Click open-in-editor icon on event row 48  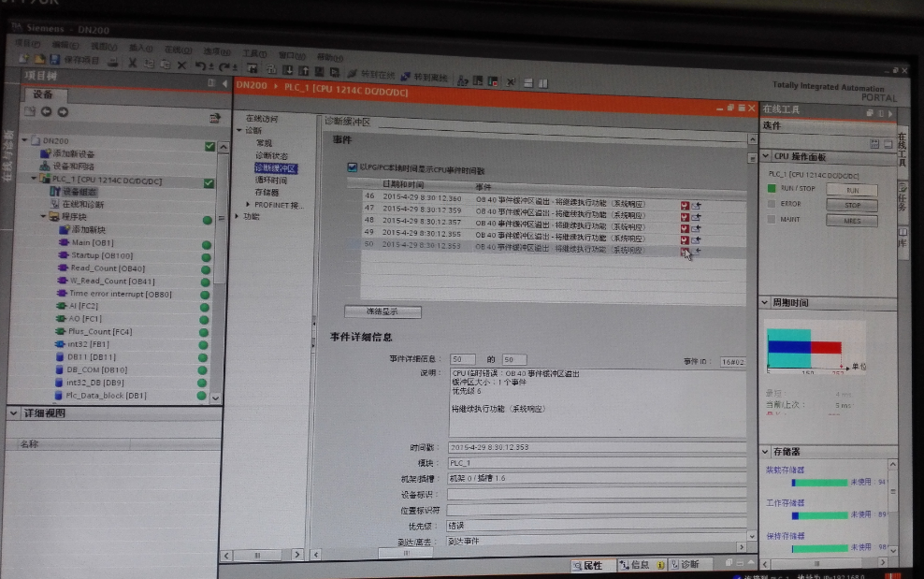click(x=696, y=228)
